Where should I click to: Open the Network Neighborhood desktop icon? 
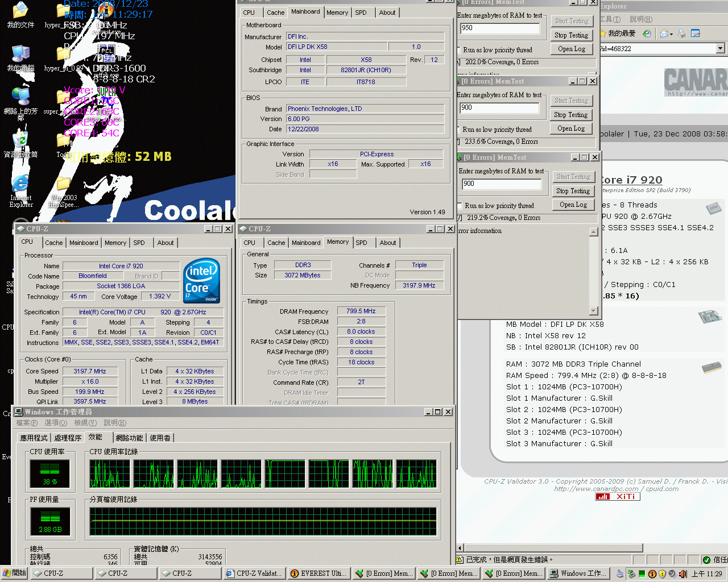click(20, 101)
